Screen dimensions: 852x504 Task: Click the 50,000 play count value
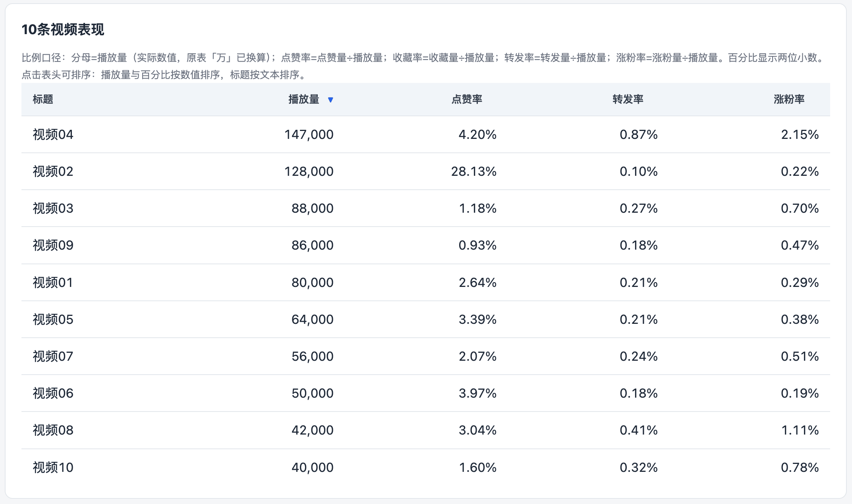(x=313, y=393)
